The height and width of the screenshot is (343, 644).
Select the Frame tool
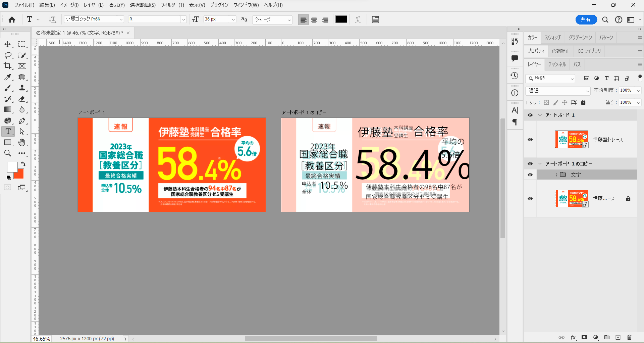click(x=22, y=66)
